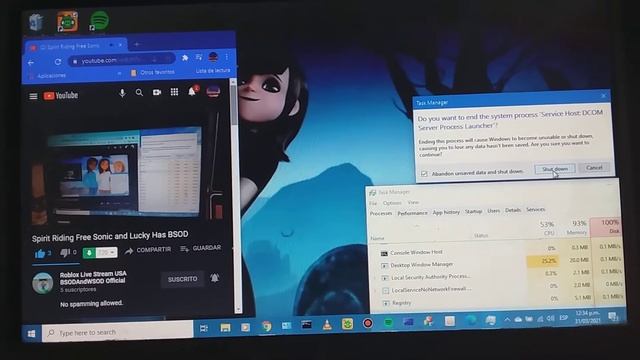This screenshot has width=640, height=360.
Task: Switch to the App history tab
Action: pyautogui.click(x=446, y=212)
